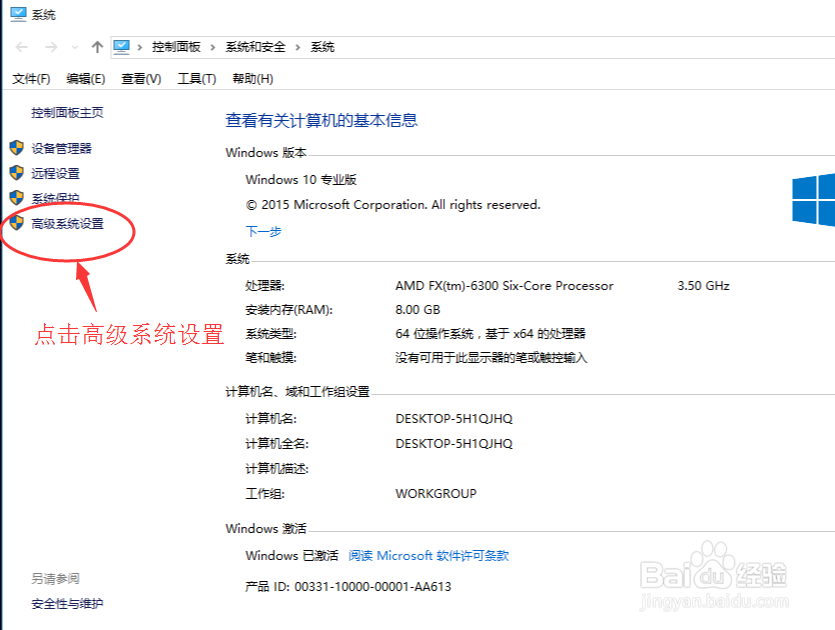Click the 下一步 link

pyautogui.click(x=263, y=231)
